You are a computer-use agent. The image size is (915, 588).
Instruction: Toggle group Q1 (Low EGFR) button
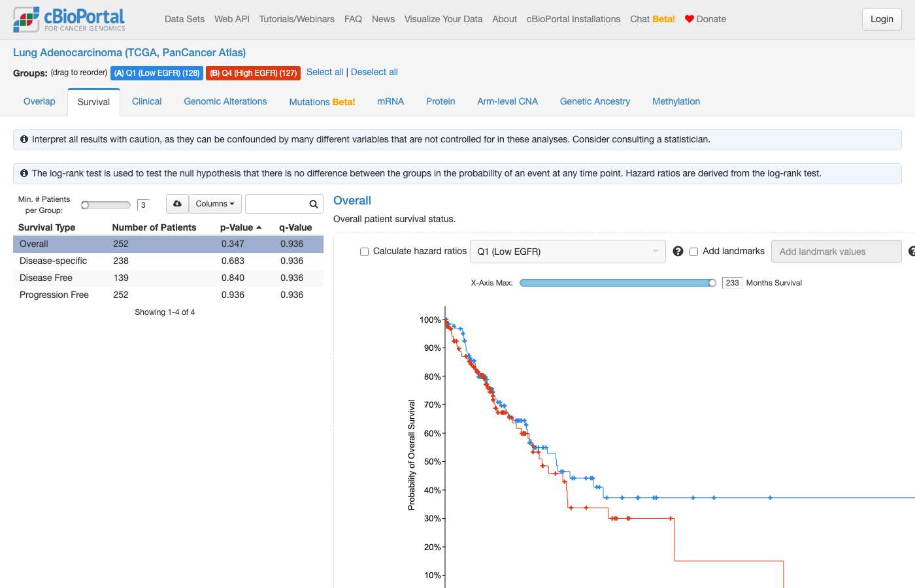[157, 73]
